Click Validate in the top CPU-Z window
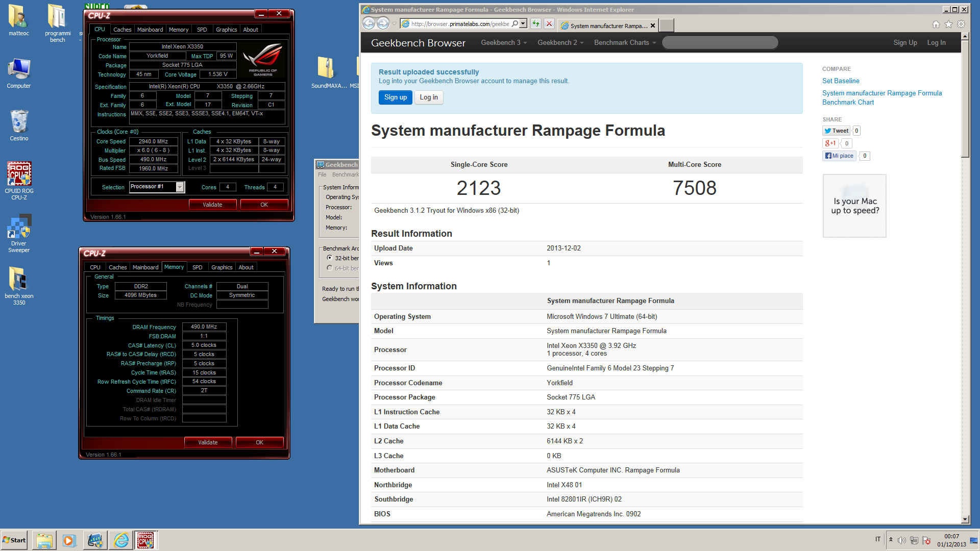This screenshot has height=551, width=980. [212, 205]
